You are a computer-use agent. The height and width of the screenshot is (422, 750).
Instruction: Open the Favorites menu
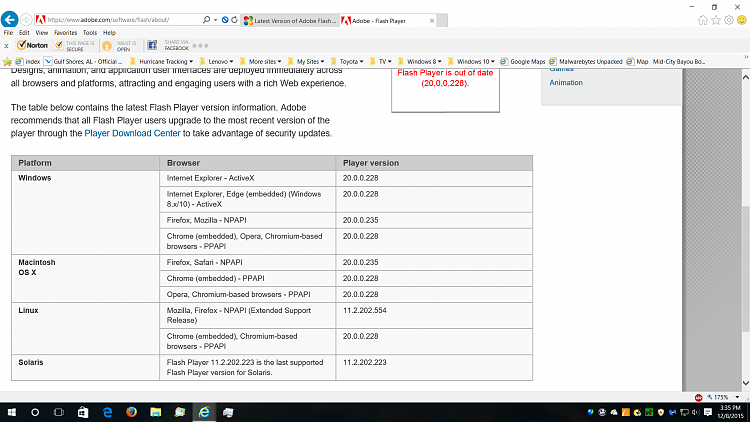click(66, 33)
